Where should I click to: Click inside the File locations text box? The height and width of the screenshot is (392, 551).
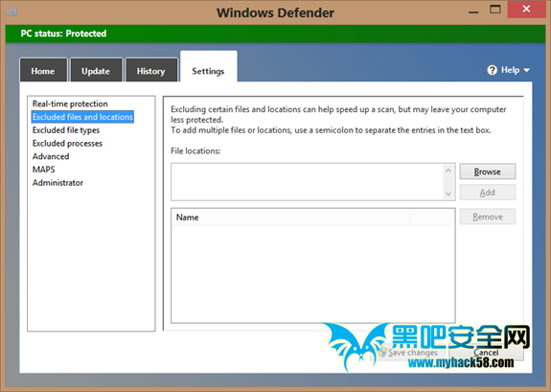pos(308,182)
